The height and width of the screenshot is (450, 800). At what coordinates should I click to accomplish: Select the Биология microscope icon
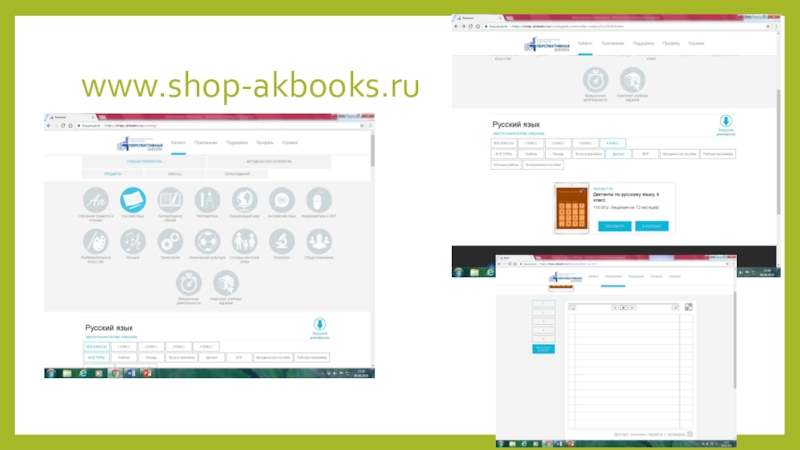pyautogui.click(x=282, y=241)
